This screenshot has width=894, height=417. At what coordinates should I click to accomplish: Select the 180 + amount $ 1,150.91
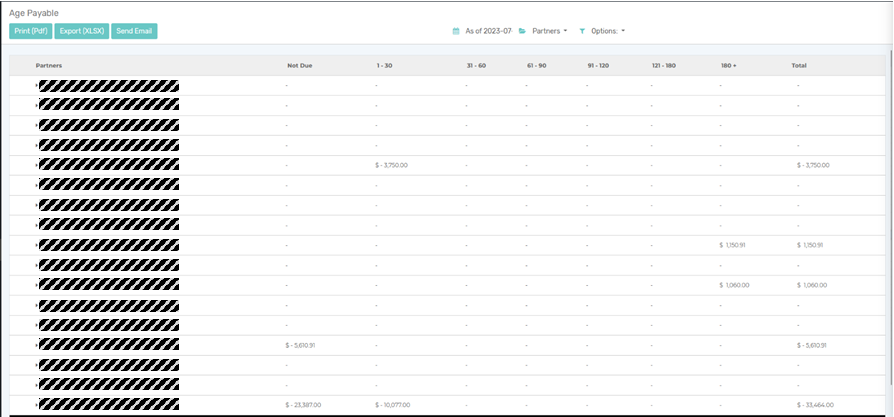click(733, 245)
